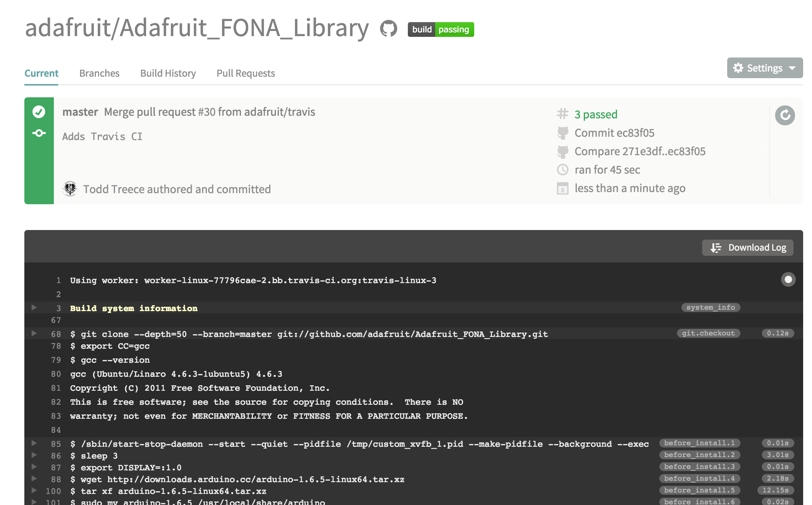The image size is (812, 505).
Task: Click the before_install.5 label tag
Action: (700, 490)
